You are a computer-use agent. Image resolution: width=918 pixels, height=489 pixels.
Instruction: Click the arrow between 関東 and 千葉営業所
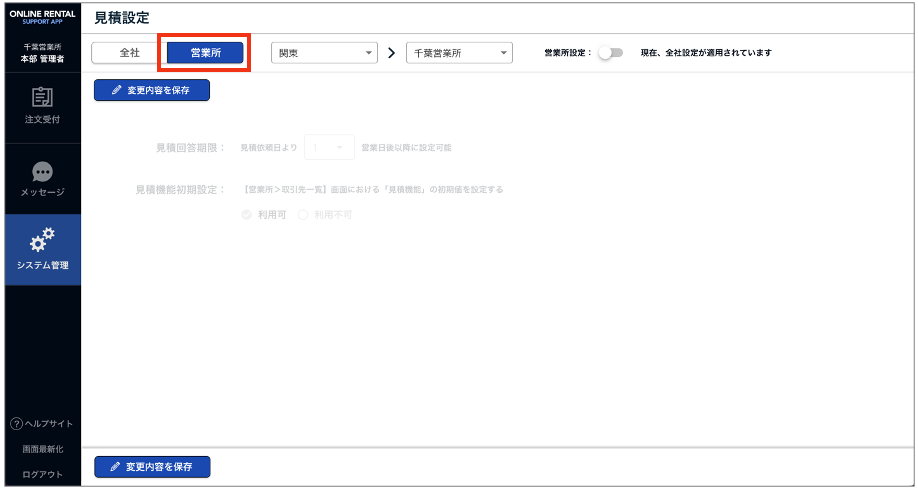(392, 53)
